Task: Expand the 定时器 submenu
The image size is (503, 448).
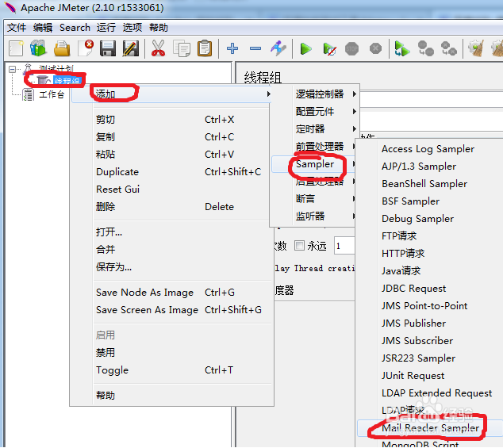Action: pos(315,129)
